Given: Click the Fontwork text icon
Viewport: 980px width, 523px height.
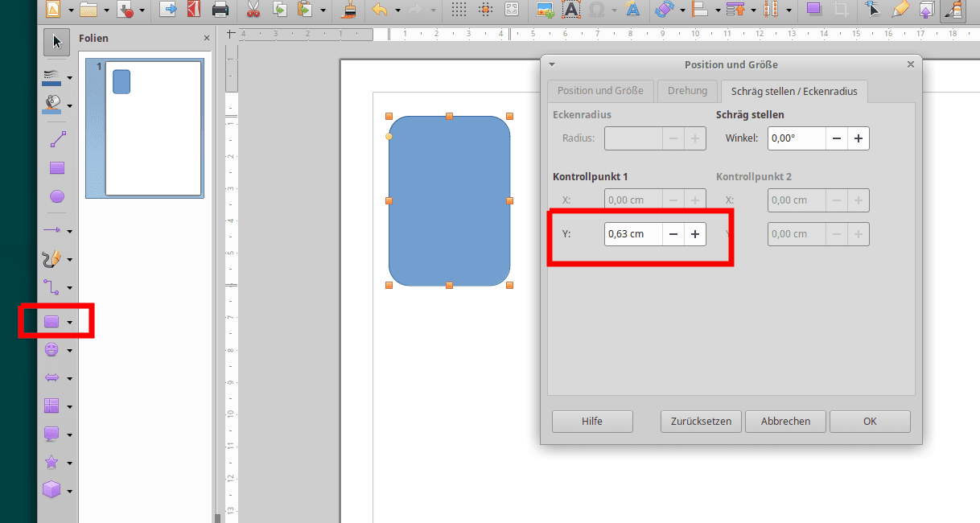Looking at the screenshot, I should (632, 10).
